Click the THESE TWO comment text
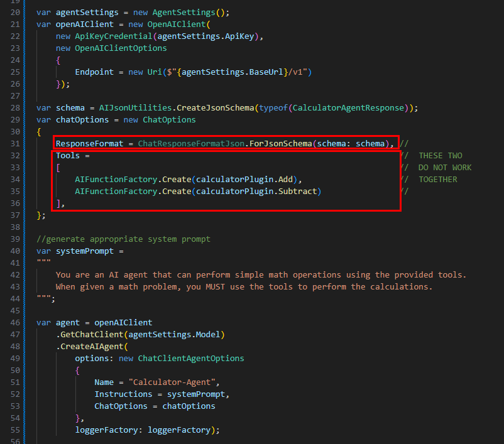The height and width of the screenshot is (444, 504). tap(440, 156)
